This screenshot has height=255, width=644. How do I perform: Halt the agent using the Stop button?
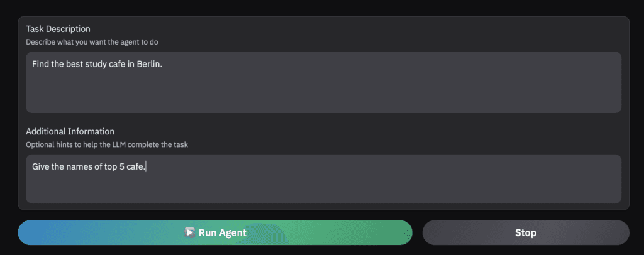[526, 232]
